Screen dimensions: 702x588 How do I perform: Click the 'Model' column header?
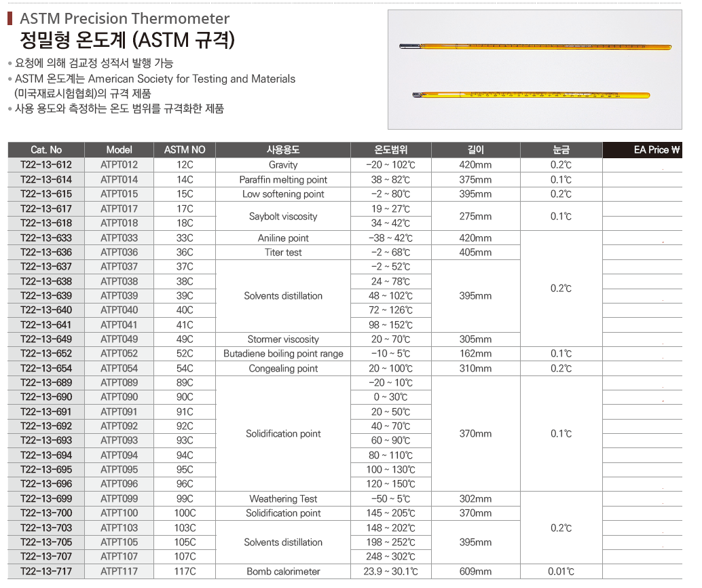coord(119,150)
